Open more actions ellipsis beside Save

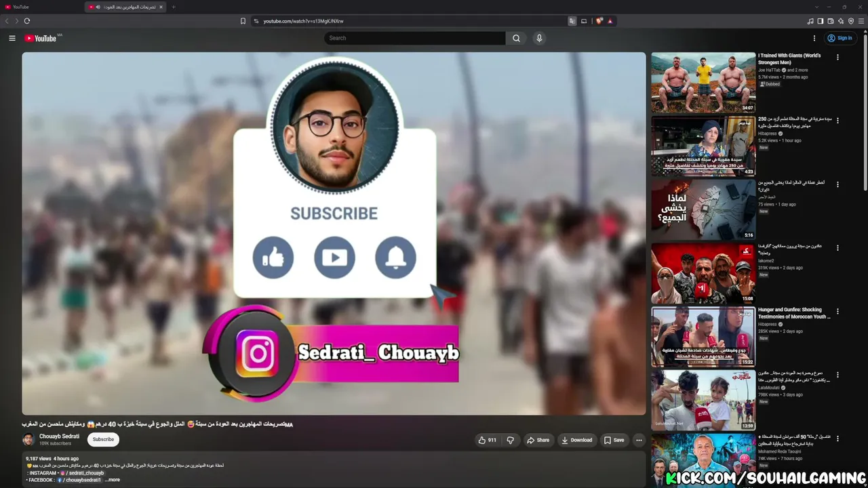(x=639, y=440)
